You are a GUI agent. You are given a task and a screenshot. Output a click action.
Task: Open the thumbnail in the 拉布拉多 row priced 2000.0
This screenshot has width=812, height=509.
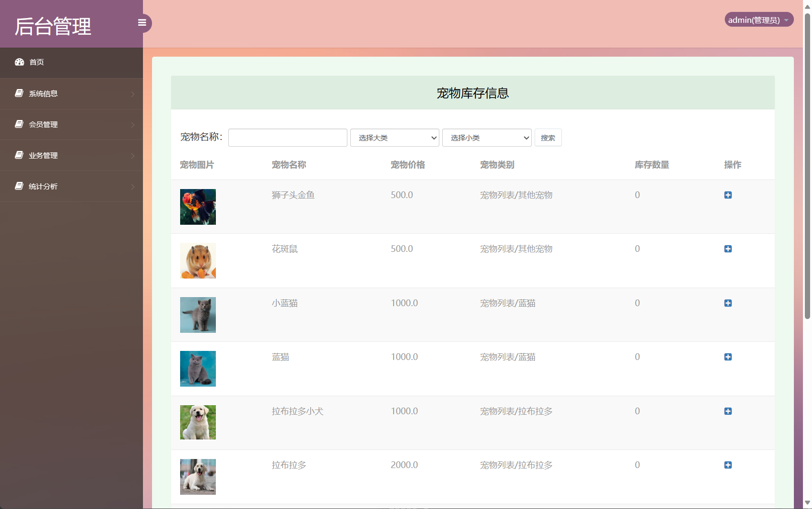click(198, 477)
